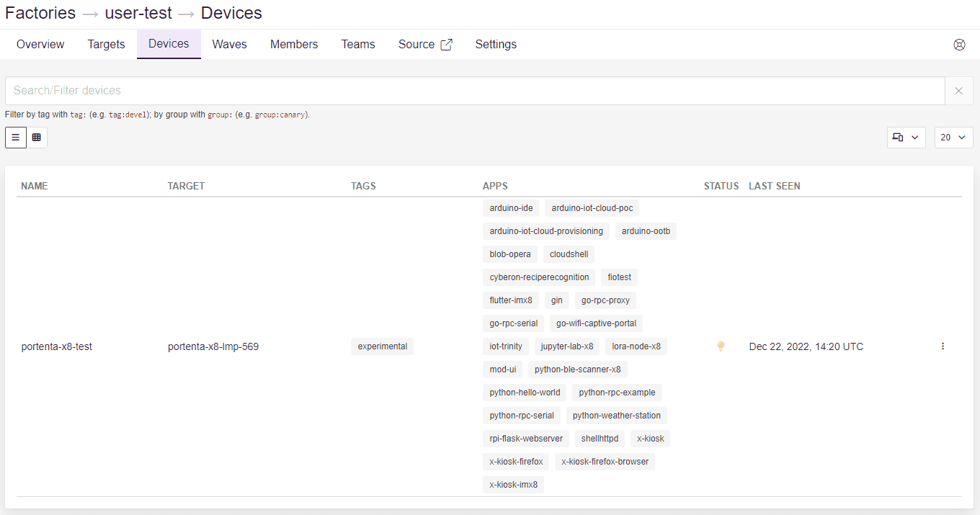Click the help lifebuoy icon
The image size is (980, 515).
(x=959, y=45)
